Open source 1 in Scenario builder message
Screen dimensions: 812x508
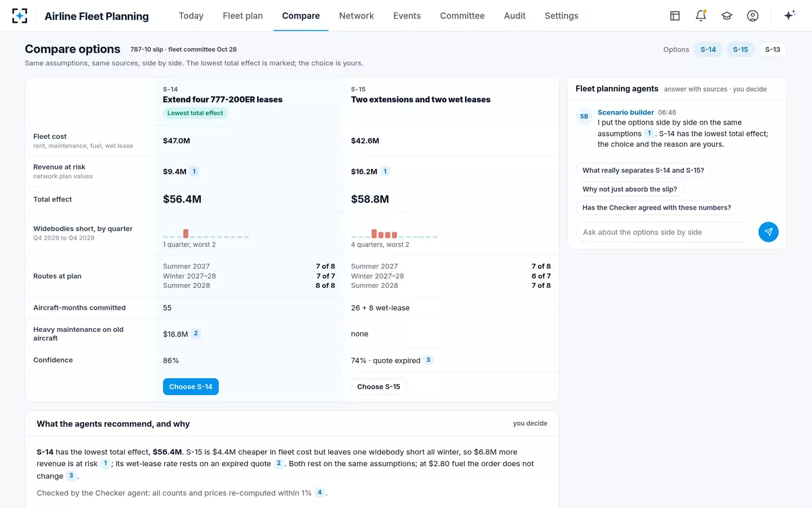coord(649,133)
